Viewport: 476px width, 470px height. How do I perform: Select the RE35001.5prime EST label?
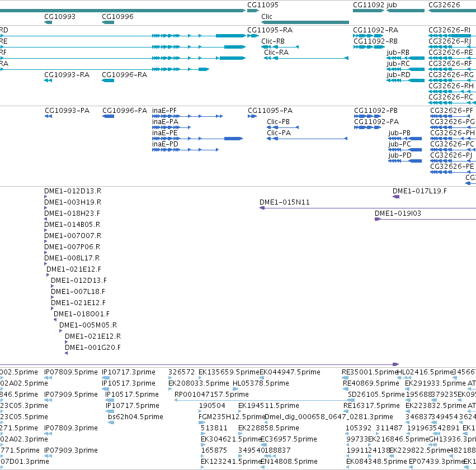(370, 372)
